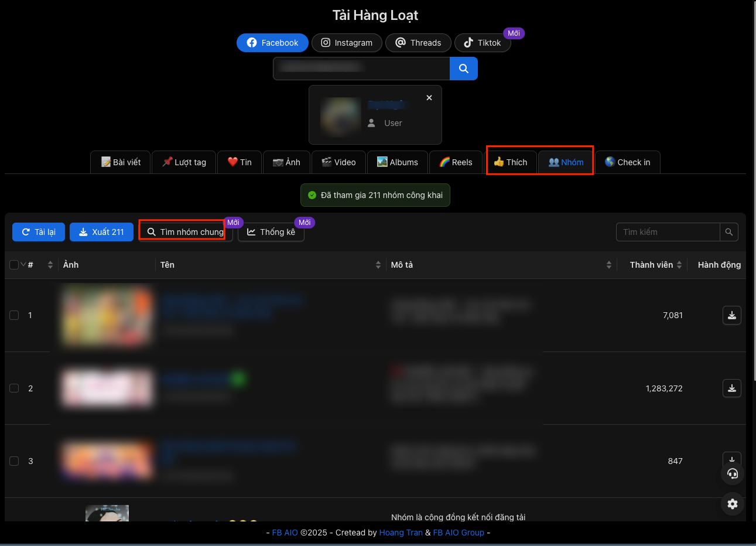This screenshot has height=546, width=756.
Task: Open the Reels tab
Action: coord(456,162)
